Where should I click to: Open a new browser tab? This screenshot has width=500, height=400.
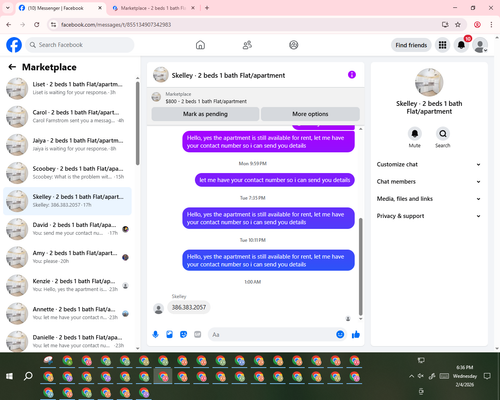tap(207, 8)
